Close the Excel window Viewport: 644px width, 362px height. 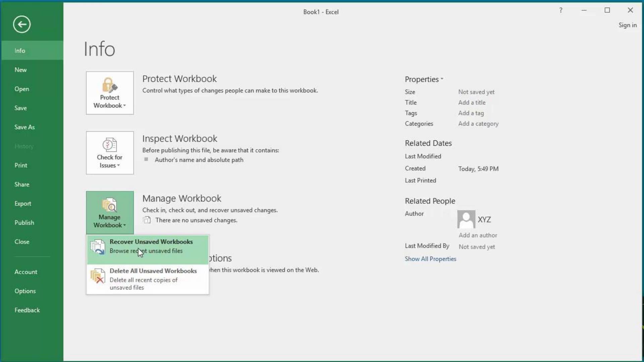[630, 10]
